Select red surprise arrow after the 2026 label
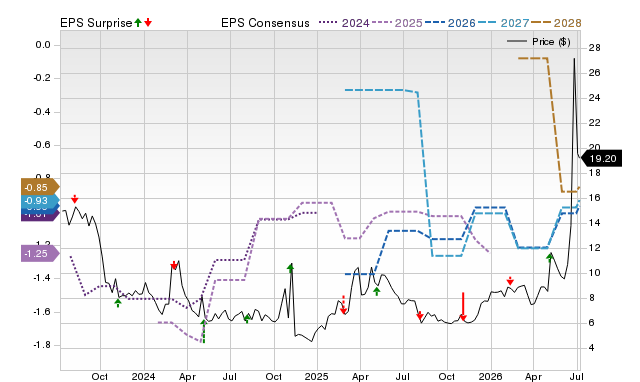Viewport: 640px width, 382px height. [x=510, y=281]
